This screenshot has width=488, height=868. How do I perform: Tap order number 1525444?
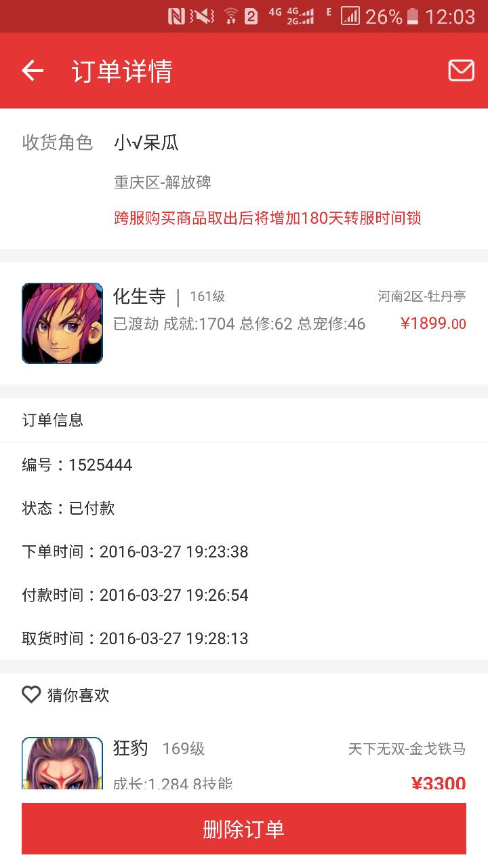click(100, 465)
